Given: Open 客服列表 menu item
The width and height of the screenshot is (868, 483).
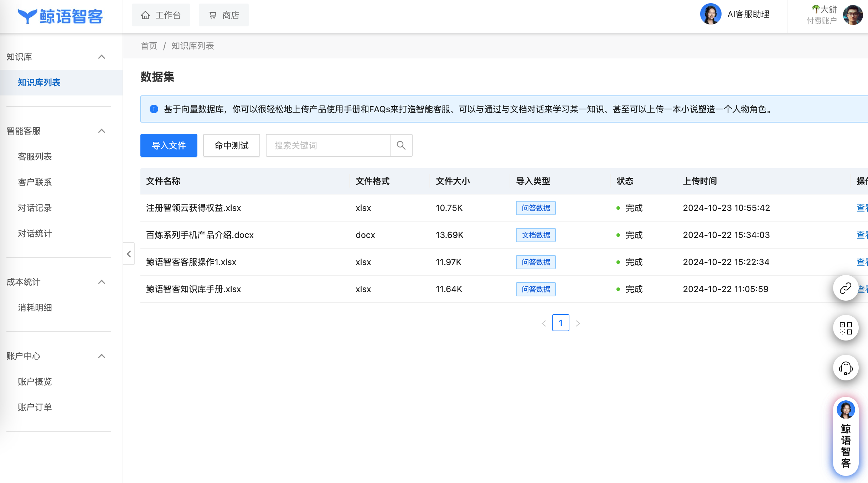Looking at the screenshot, I should tap(35, 157).
